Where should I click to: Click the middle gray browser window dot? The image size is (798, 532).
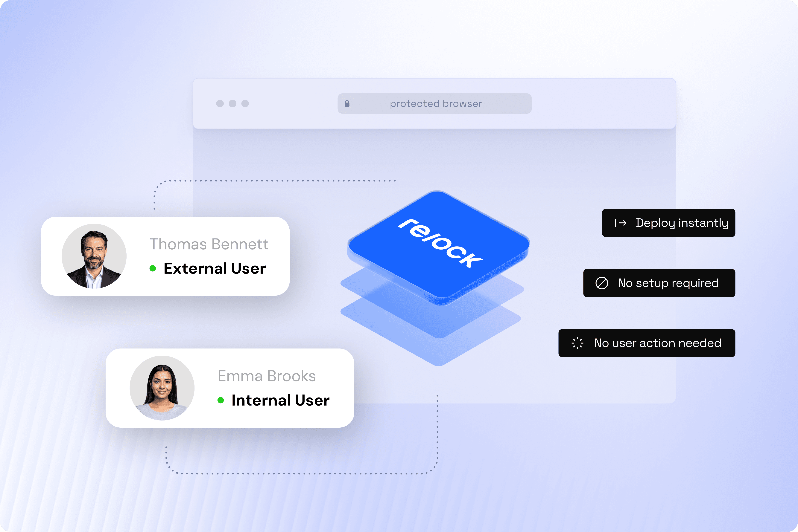tap(232, 103)
